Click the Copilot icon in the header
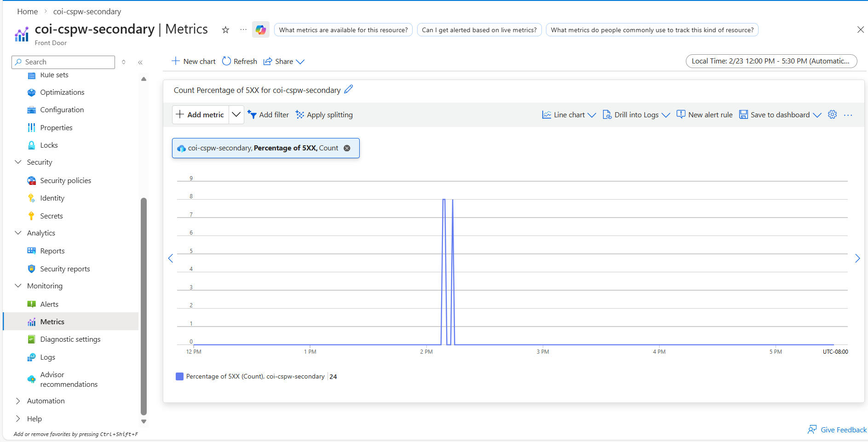Screen dimensions: 868x442 click(261, 30)
